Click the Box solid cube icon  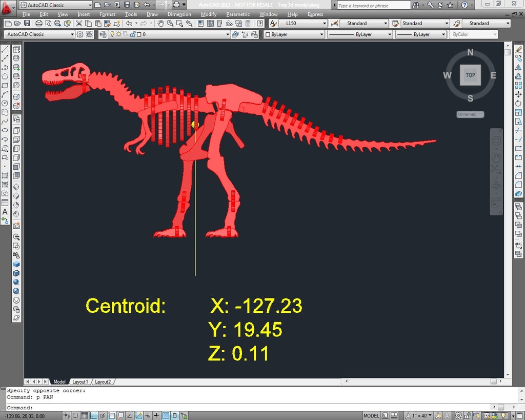tap(16, 264)
